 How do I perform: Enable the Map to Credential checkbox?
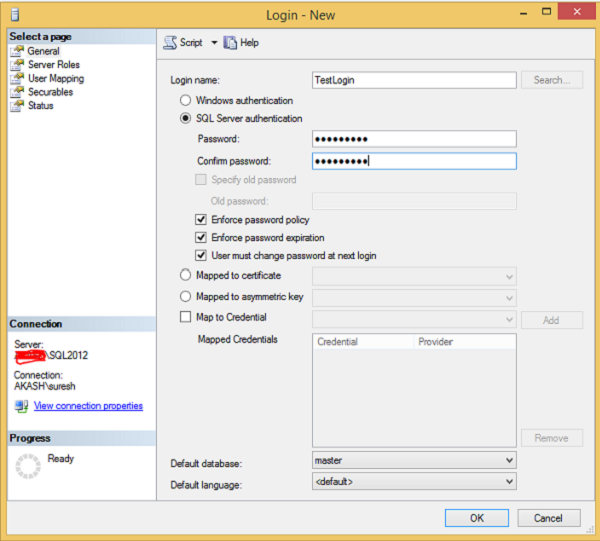click(x=185, y=318)
